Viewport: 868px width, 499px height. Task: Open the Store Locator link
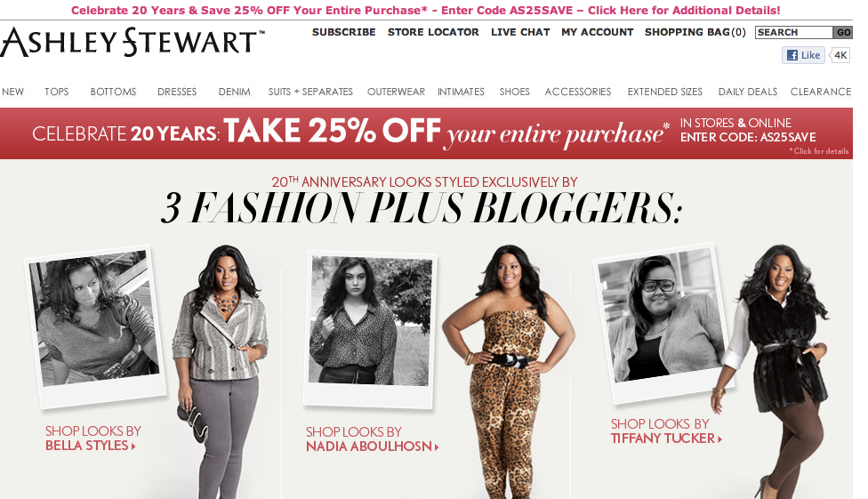point(433,32)
